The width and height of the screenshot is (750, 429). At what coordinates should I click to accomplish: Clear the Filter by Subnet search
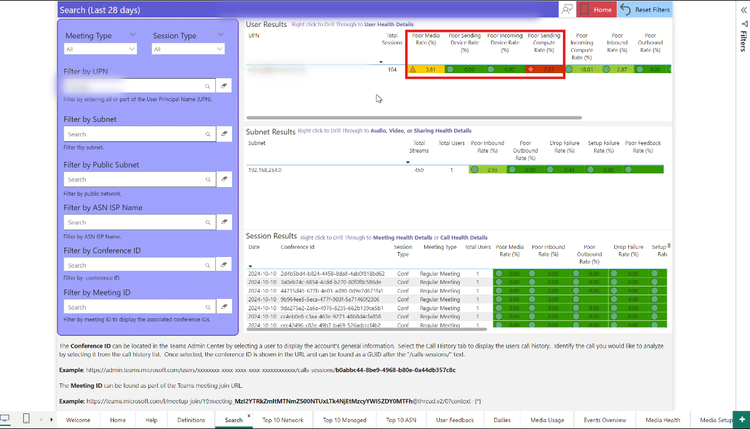pyautogui.click(x=225, y=133)
